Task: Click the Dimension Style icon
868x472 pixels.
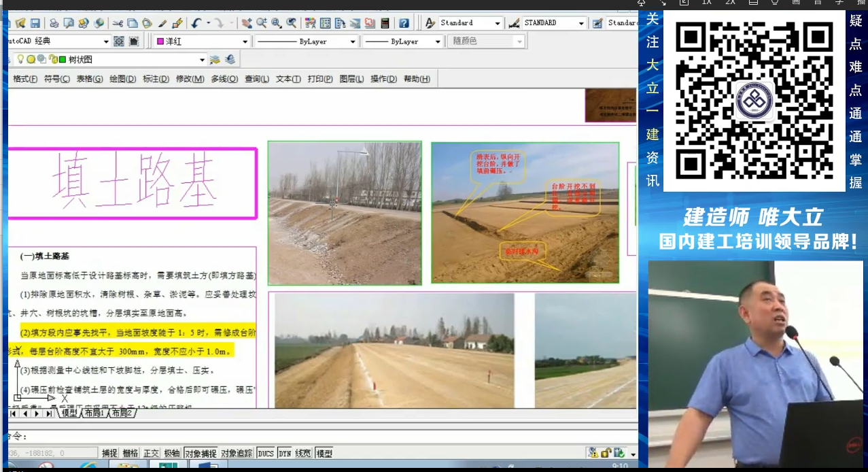Action: (x=515, y=23)
